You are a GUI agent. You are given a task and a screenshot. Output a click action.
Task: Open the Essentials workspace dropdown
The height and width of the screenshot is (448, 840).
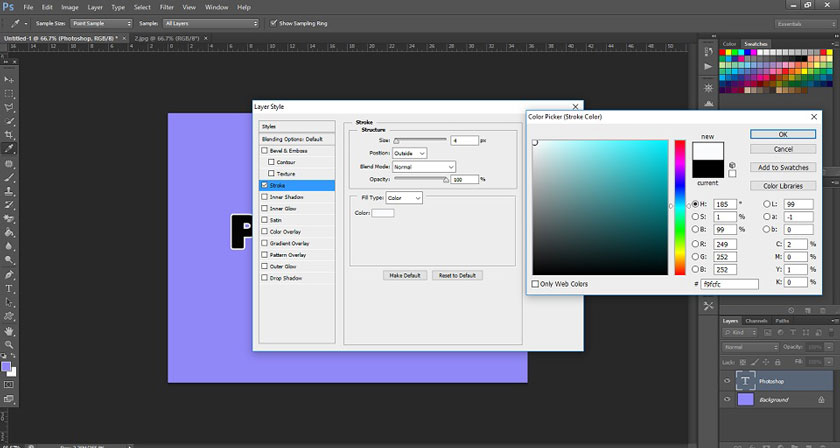coord(805,24)
